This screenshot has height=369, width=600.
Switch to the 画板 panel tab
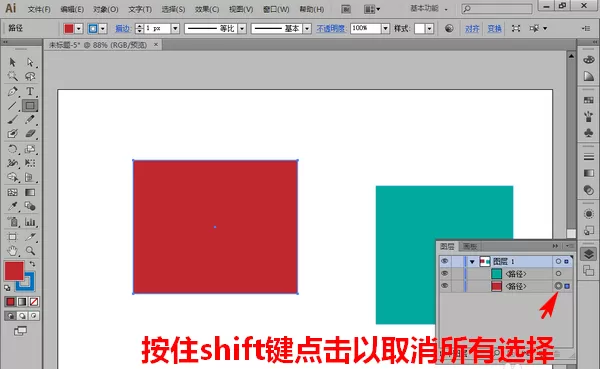click(470, 246)
